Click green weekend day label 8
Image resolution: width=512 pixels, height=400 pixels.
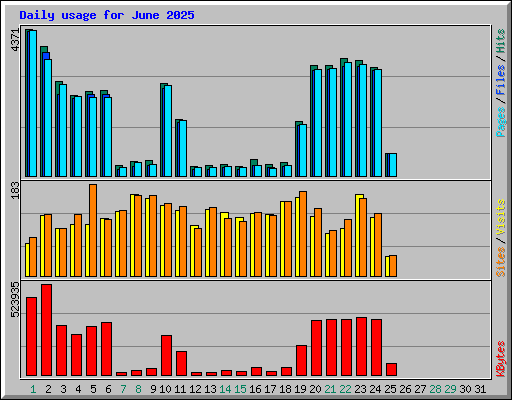(x=138, y=389)
